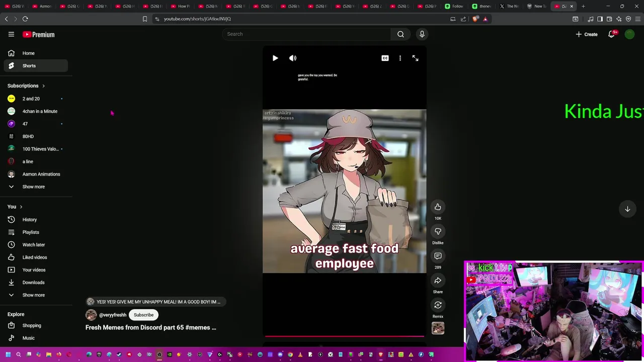This screenshot has height=362, width=644.
Task: Open Liked videos
Action: point(36,257)
